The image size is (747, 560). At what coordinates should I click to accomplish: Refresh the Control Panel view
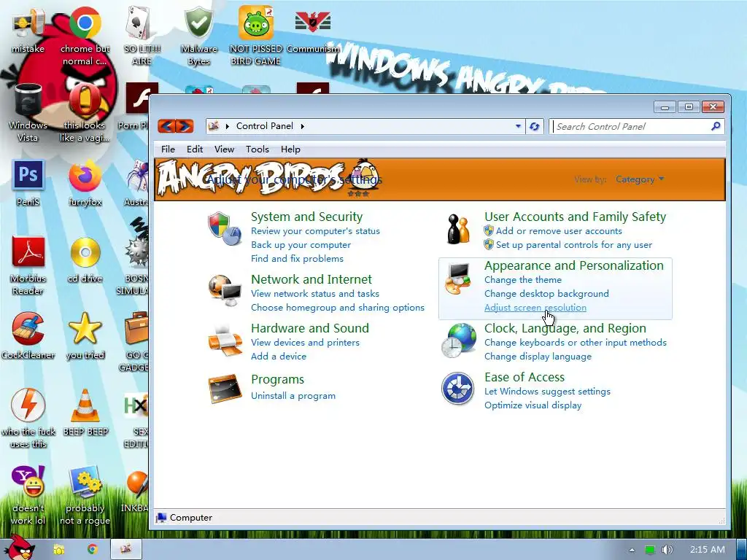point(535,126)
